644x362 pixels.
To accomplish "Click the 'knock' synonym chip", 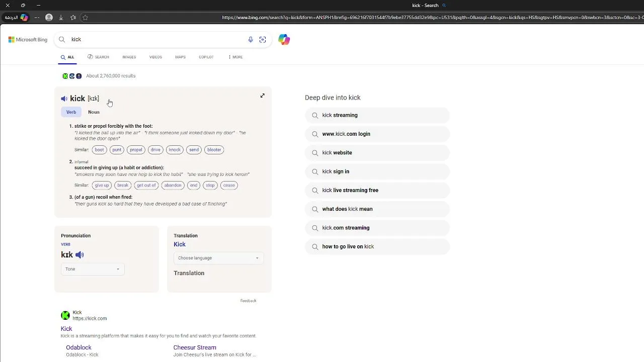I will point(175,150).
